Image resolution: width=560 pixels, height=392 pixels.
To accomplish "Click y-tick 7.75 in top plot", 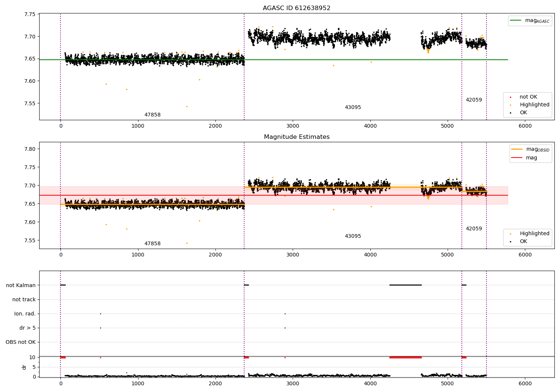I will 30,14.
